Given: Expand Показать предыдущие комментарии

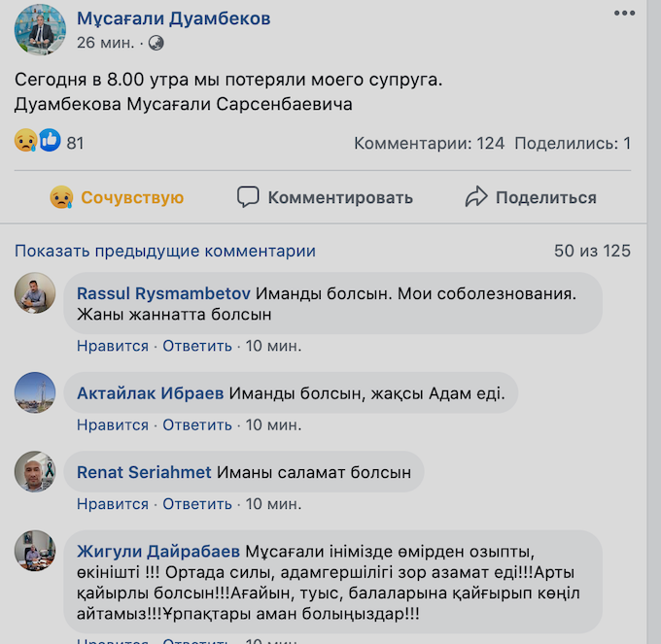Looking at the screenshot, I should tap(165, 251).
